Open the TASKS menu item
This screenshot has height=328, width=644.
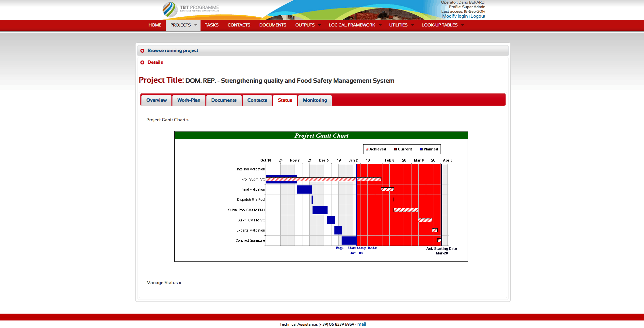pyautogui.click(x=212, y=25)
